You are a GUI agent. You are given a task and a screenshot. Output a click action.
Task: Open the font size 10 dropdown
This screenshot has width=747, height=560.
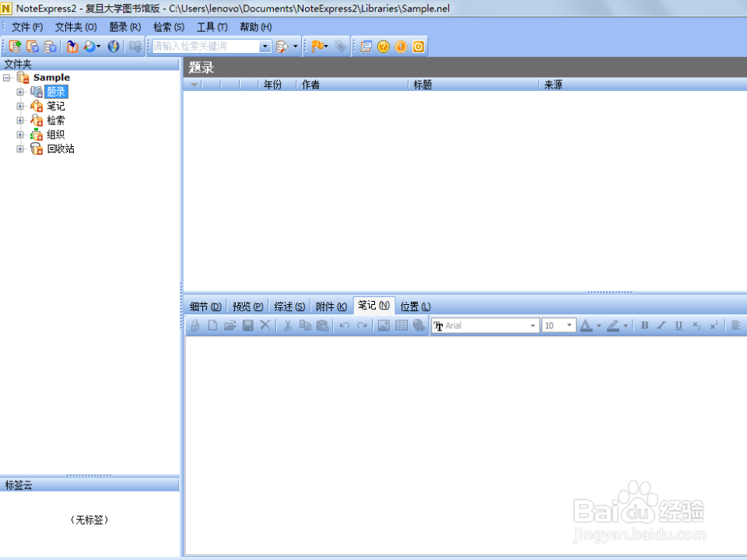pyautogui.click(x=570, y=325)
